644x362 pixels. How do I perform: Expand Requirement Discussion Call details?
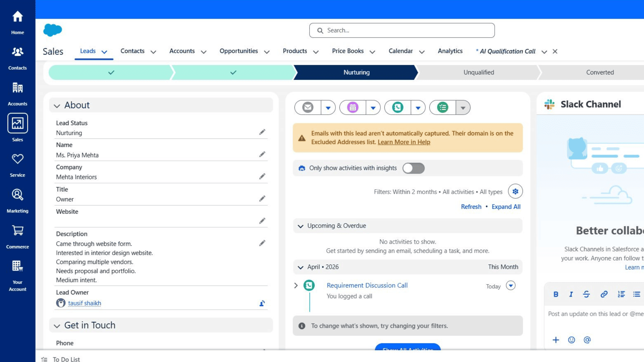pos(296,286)
